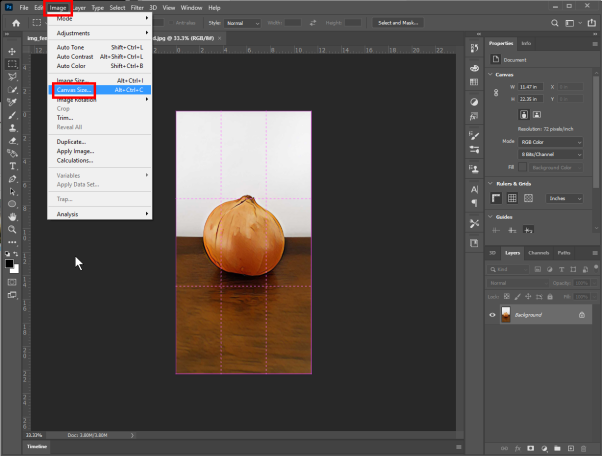
Task: Open the 8 Bits/Channel dropdown
Action: tap(550, 154)
